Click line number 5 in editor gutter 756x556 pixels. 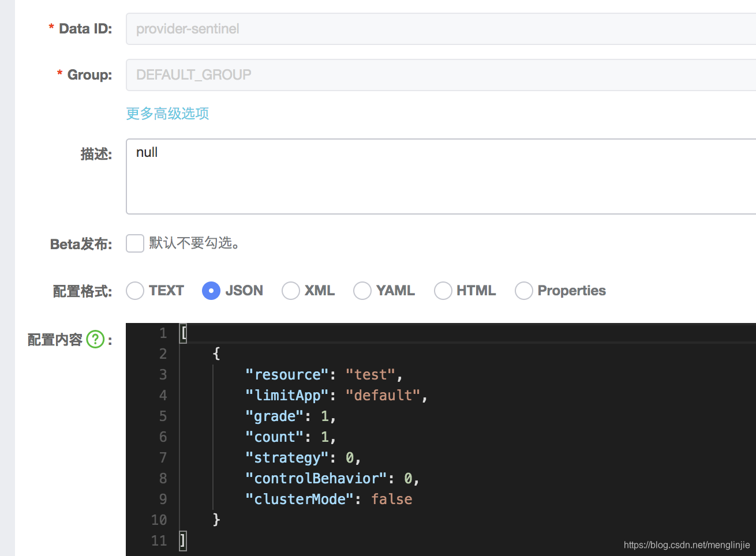click(x=163, y=416)
